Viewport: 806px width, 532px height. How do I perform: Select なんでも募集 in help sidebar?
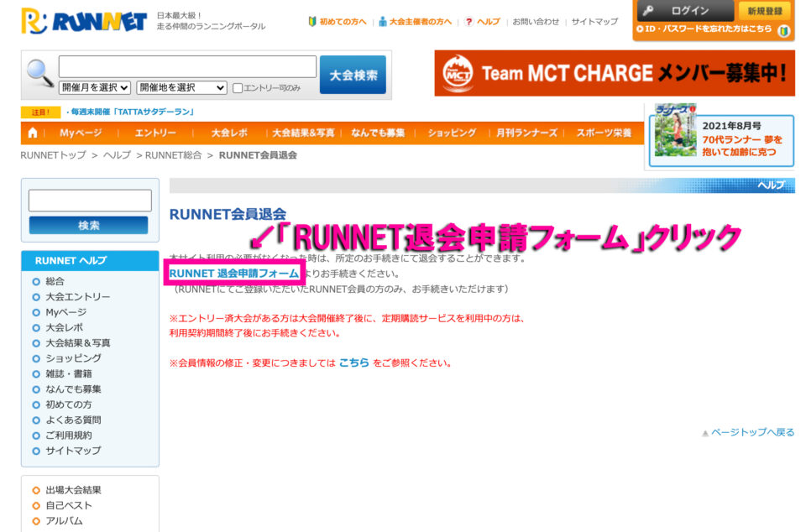[x=73, y=389]
